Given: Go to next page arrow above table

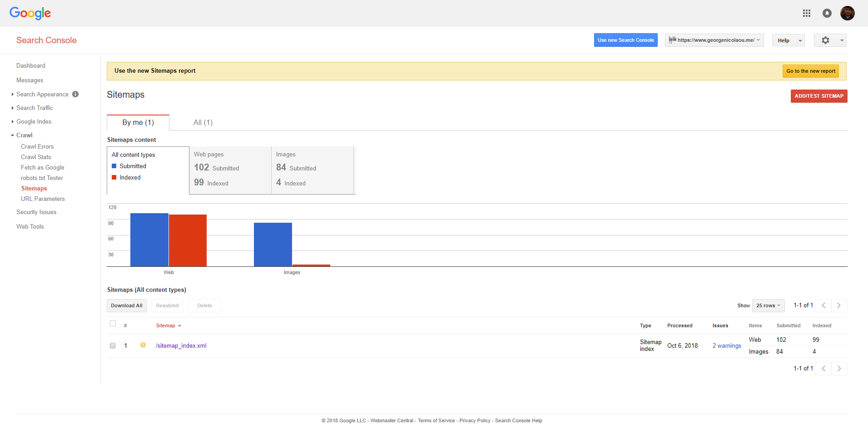Looking at the screenshot, I should coord(839,305).
